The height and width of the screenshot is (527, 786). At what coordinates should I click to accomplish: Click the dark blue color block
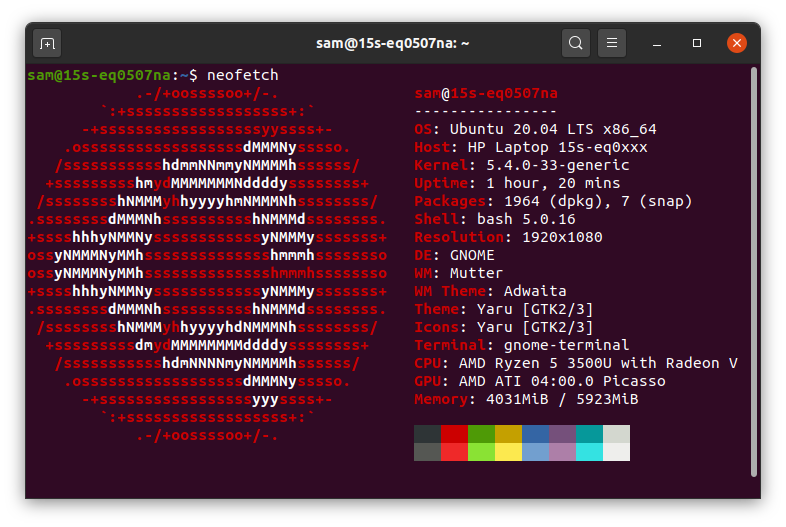[536, 434]
